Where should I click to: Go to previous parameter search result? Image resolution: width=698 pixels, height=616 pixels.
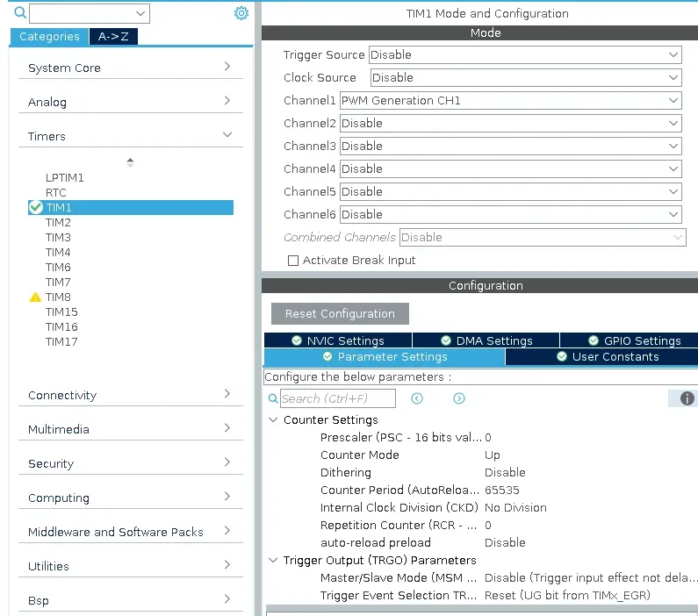click(x=417, y=398)
